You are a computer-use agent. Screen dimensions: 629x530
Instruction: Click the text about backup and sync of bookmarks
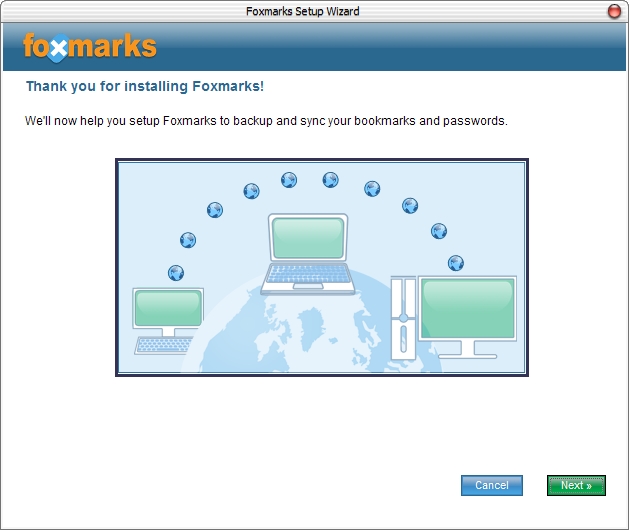266,121
